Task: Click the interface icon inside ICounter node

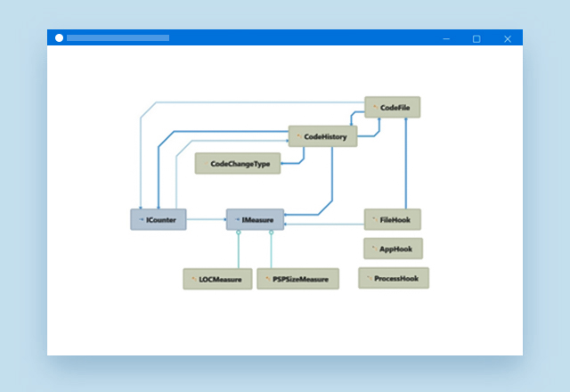Action: click(x=140, y=219)
